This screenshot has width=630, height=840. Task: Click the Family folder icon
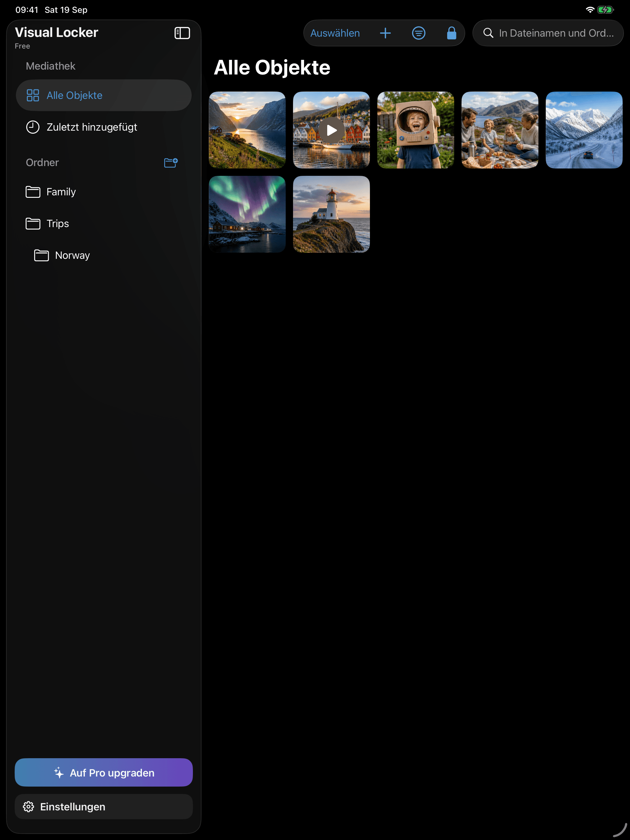(x=33, y=192)
